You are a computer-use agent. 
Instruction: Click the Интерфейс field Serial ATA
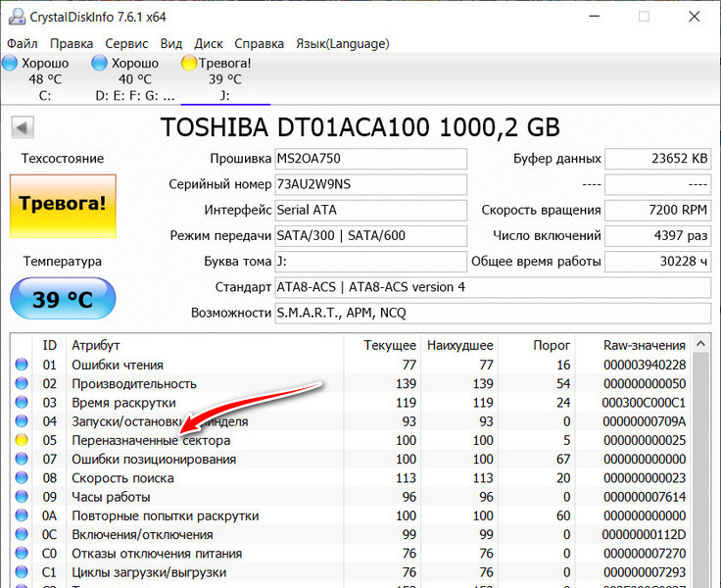(x=370, y=211)
